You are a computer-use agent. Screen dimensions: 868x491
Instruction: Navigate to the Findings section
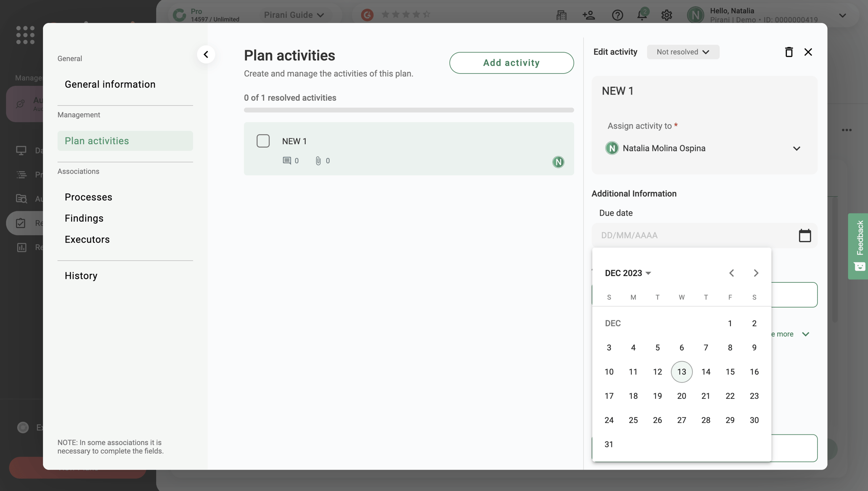(84, 218)
